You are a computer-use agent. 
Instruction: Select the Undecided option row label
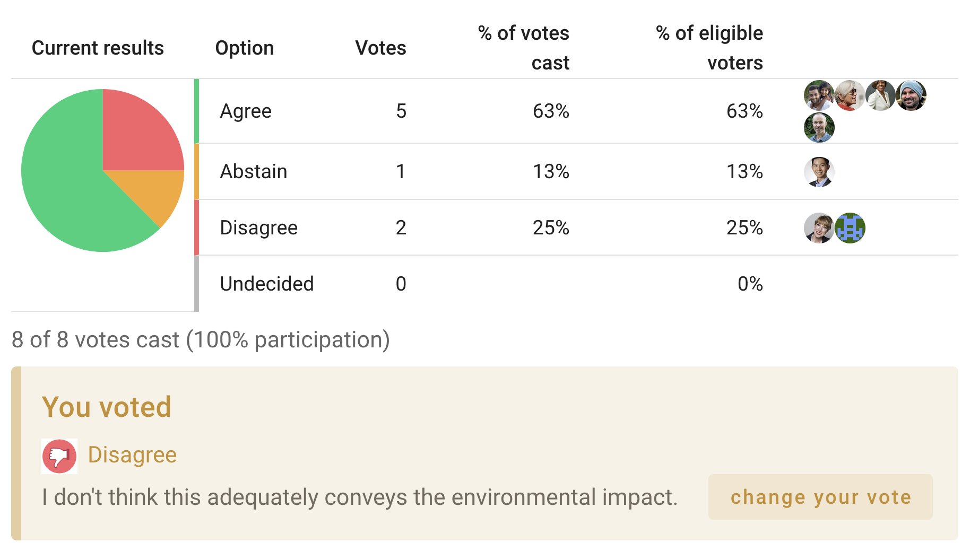click(267, 284)
